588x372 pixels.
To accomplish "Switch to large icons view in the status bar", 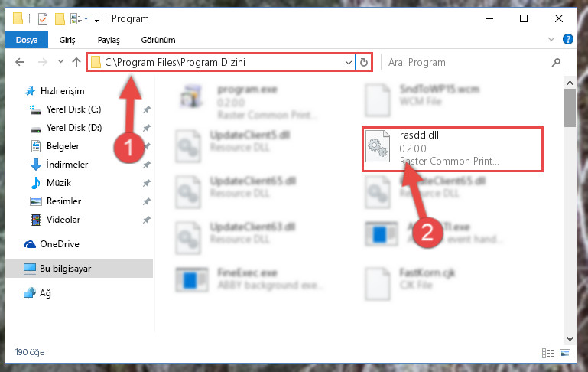I will 565,353.
